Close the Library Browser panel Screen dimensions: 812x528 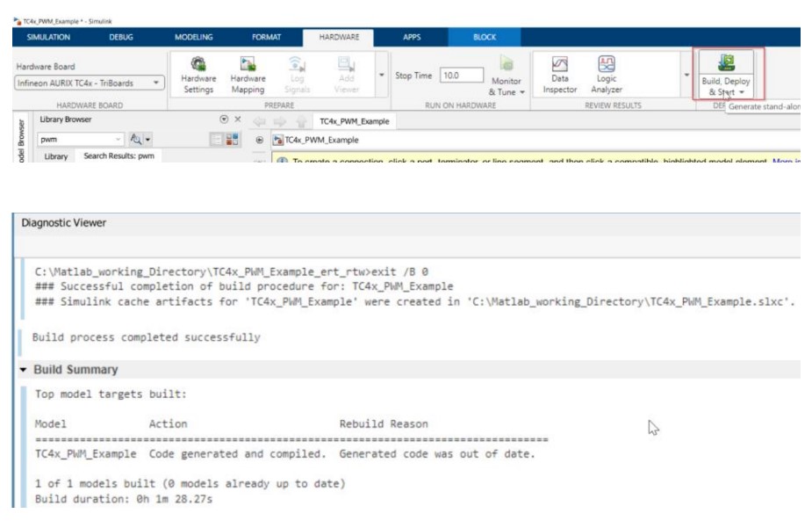238,119
